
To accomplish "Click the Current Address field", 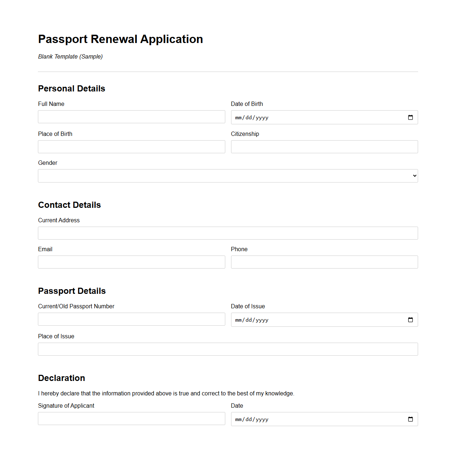I will tap(228, 233).
